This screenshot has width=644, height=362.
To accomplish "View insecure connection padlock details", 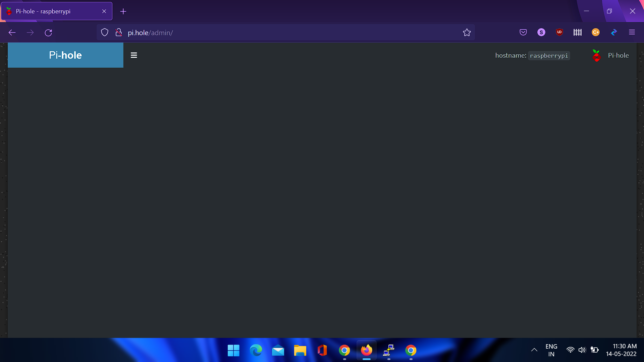I will pos(118,33).
